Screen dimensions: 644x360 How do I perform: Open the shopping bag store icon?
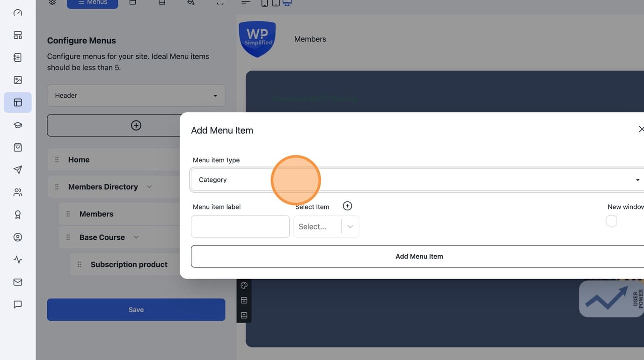(18, 147)
